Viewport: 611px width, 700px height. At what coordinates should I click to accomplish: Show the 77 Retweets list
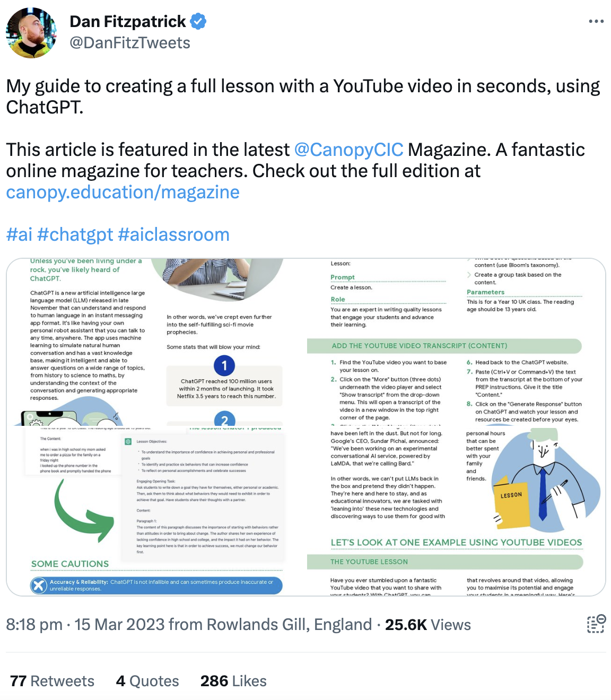click(52, 681)
